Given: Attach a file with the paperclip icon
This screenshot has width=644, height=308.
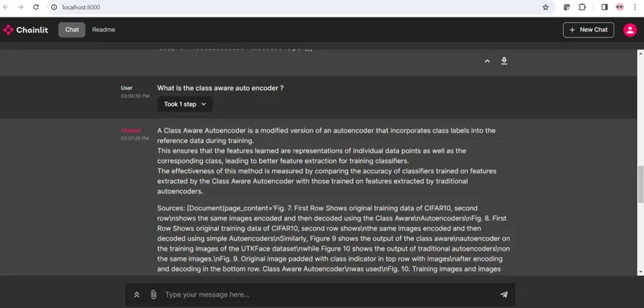Looking at the screenshot, I should pyautogui.click(x=153, y=294).
